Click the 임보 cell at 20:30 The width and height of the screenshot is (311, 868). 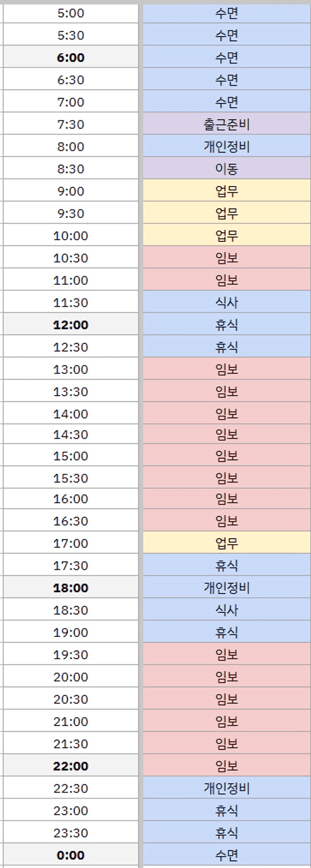(226, 699)
